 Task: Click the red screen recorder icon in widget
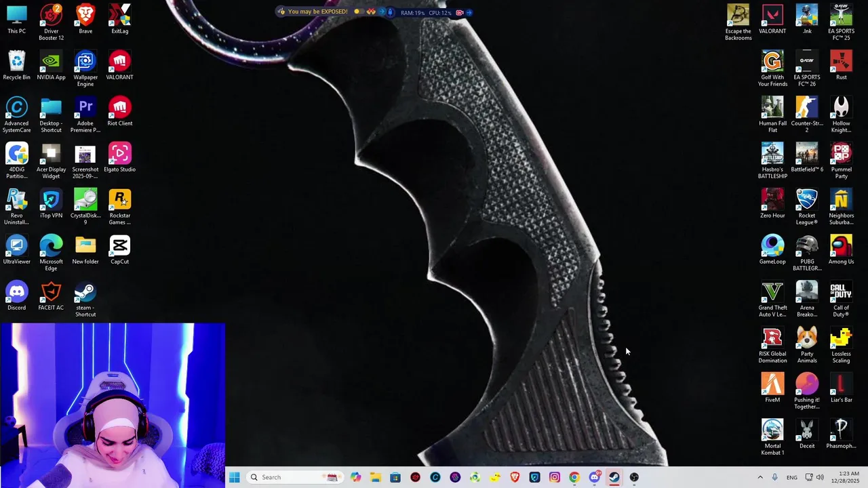460,12
